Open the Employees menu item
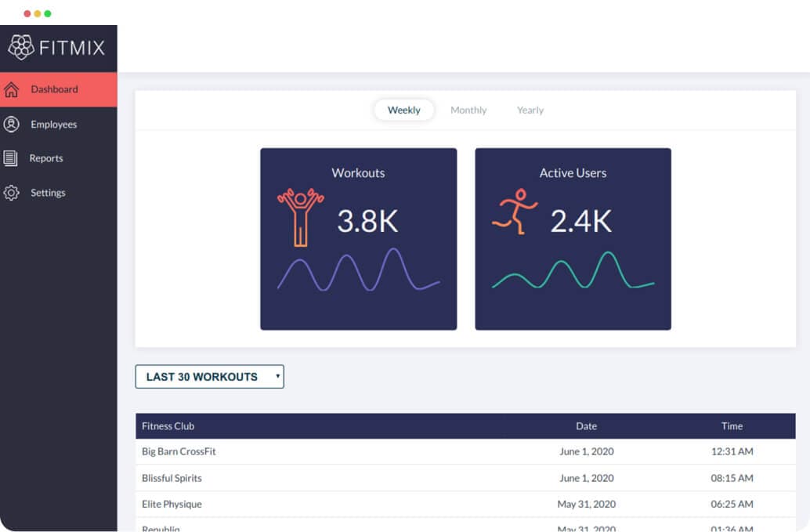The height and width of the screenshot is (532, 810). click(x=53, y=125)
